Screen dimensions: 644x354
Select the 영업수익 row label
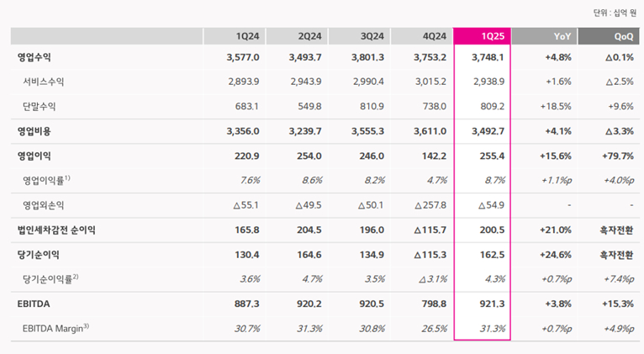[34, 57]
